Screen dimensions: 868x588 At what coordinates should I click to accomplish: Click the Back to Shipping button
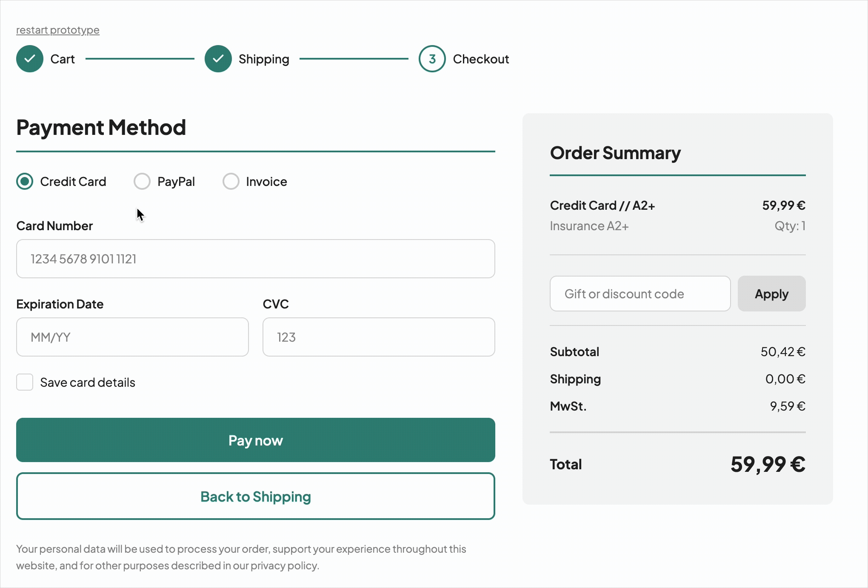(255, 496)
